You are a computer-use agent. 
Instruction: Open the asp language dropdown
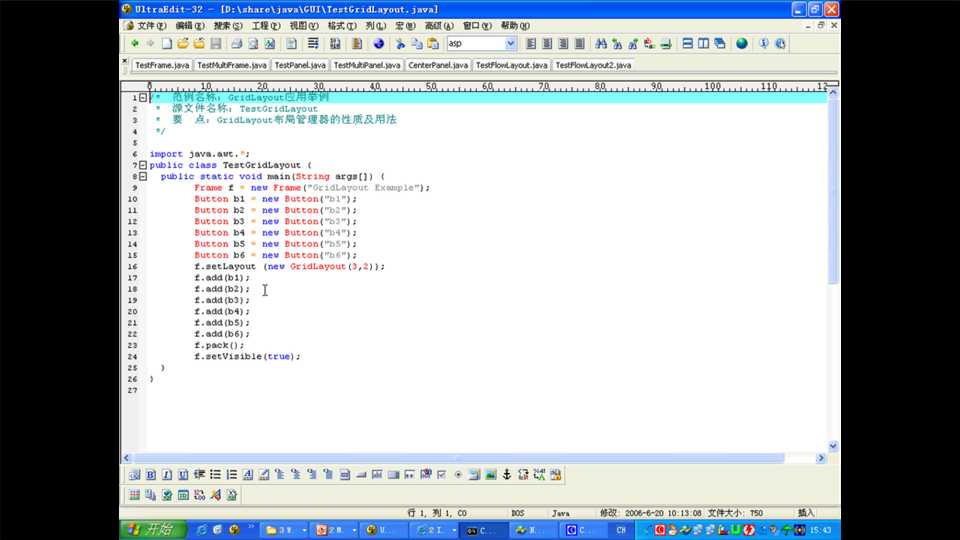click(510, 43)
